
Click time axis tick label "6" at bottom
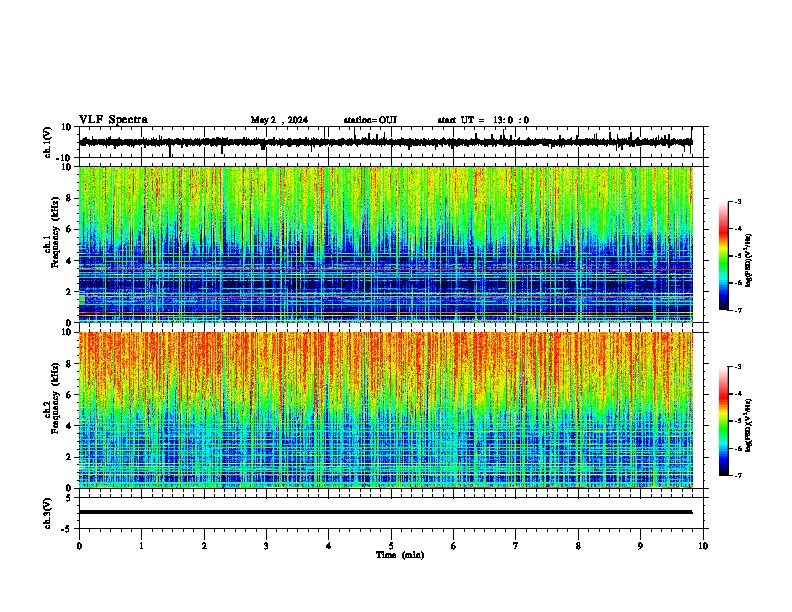click(453, 546)
